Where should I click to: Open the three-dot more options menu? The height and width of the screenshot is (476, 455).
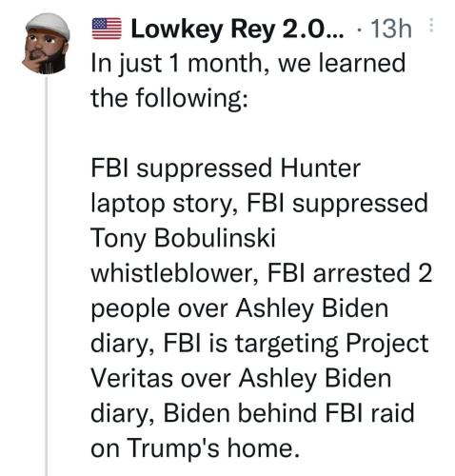click(x=430, y=26)
